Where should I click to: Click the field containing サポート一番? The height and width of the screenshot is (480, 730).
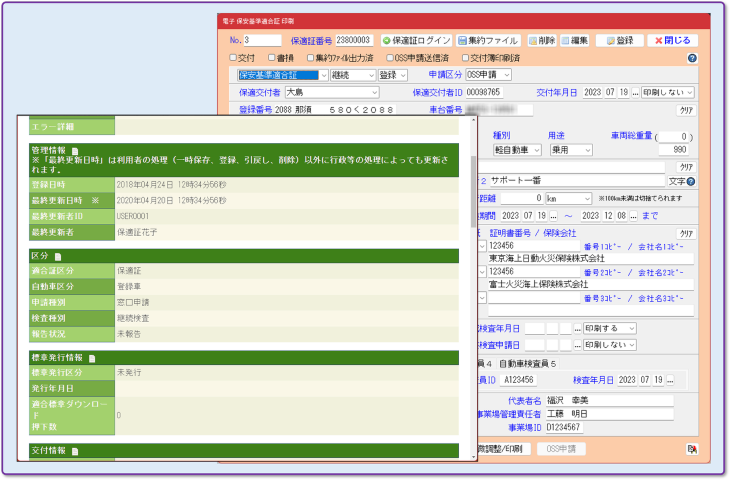click(576, 181)
